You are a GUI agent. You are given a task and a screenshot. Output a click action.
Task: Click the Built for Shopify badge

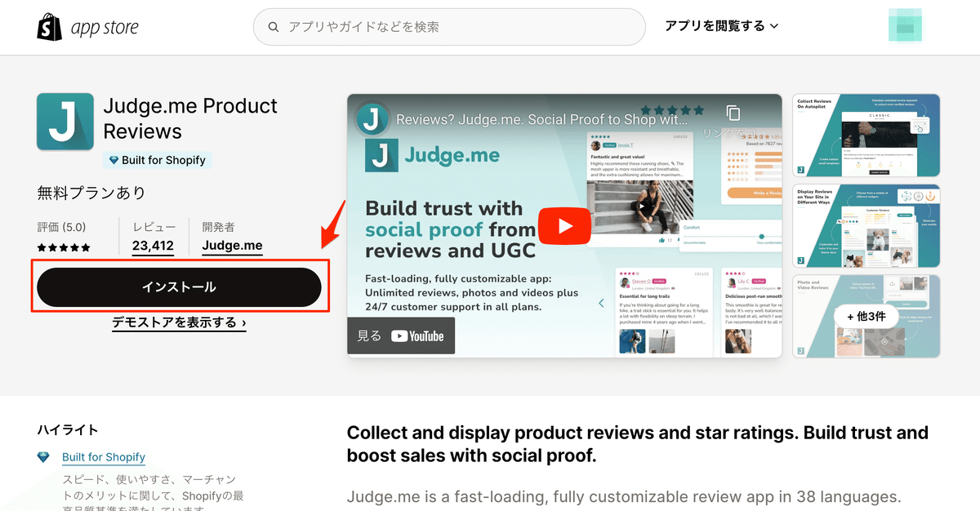[158, 160]
